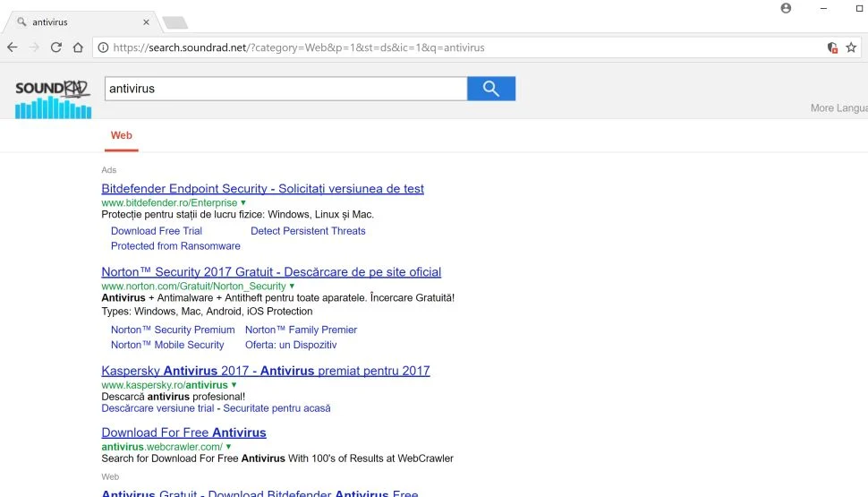Open Norton Security 2017 Gratuit ad
The width and height of the screenshot is (868, 497).
coord(271,272)
